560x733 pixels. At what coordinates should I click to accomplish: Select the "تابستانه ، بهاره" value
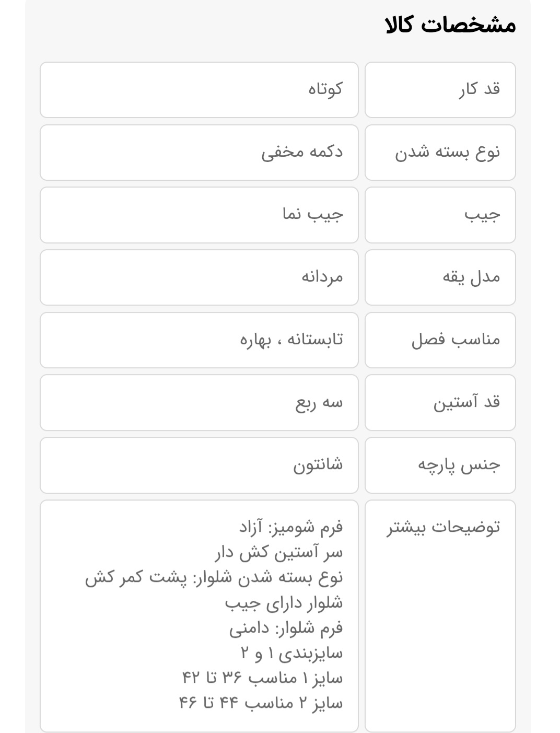coord(291,340)
